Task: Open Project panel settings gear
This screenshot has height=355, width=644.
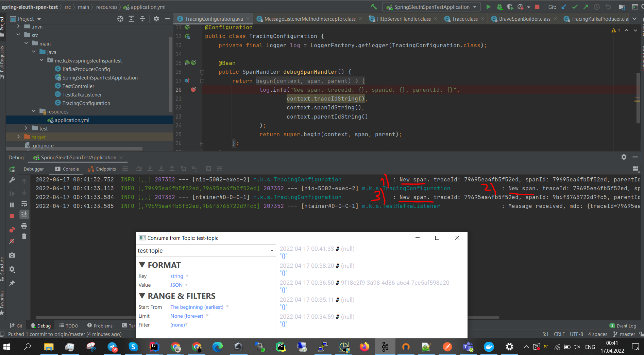Action: coord(156,19)
